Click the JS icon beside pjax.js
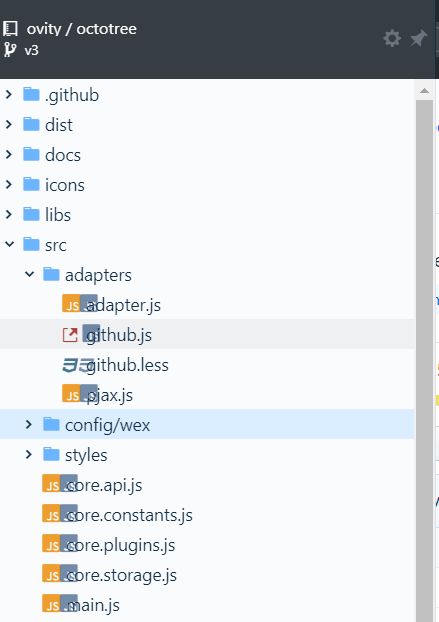 tap(72, 394)
